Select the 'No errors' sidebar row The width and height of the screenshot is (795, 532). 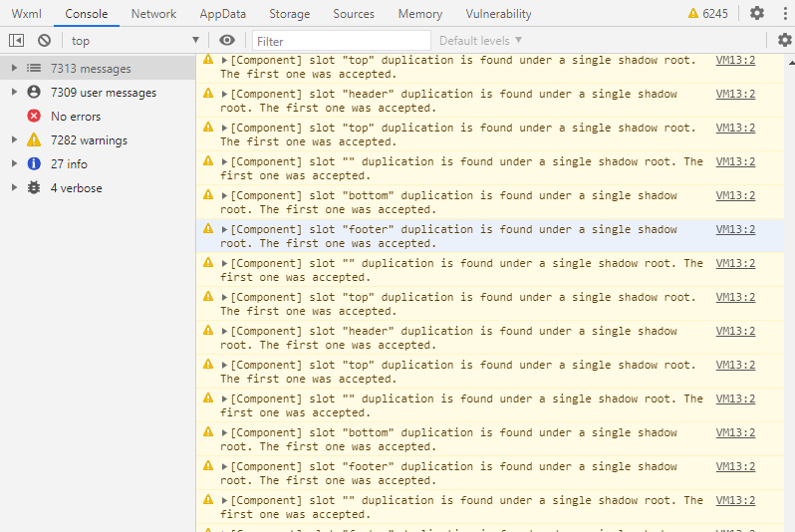pos(98,117)
